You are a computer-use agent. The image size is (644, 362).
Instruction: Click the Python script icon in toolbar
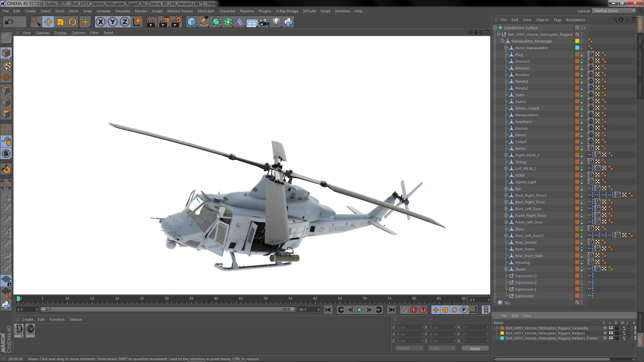pos(288,22)
